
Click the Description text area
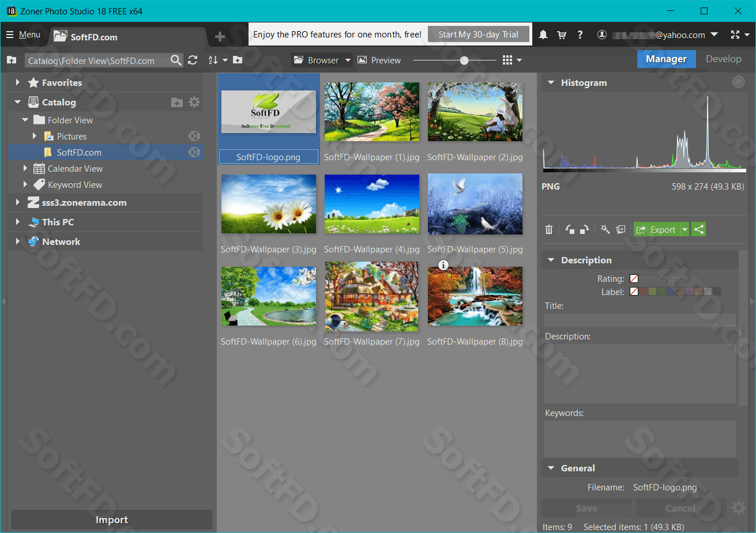point(640,373)
